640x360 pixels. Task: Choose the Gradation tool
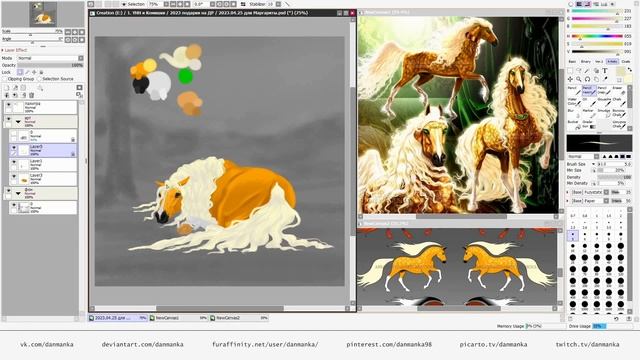[589, 125]
